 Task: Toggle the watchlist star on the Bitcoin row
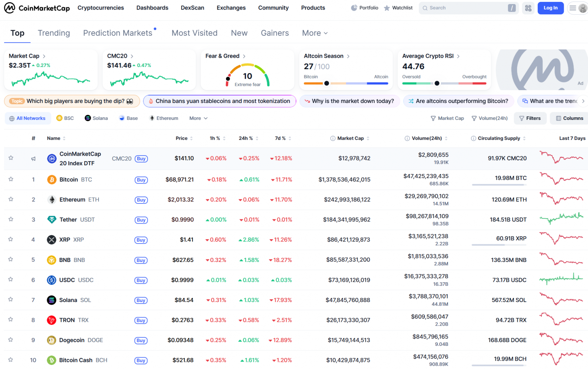[11, 180]
